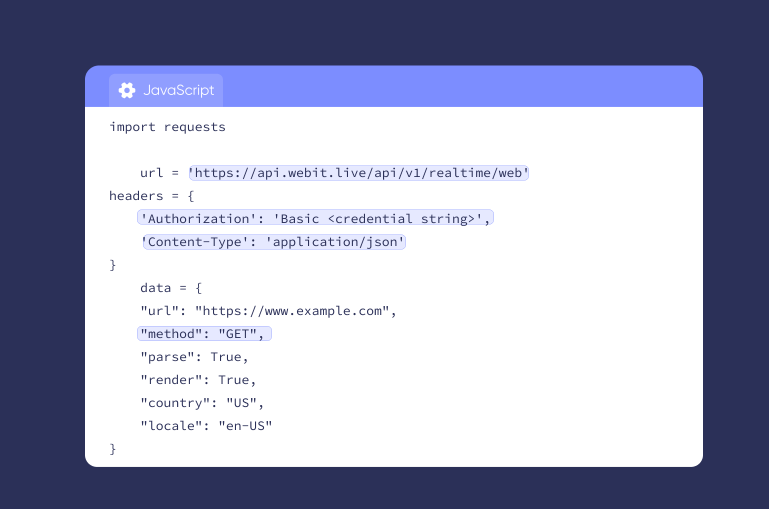Click the highlighted API URL string
The height and width of the screenshot is (509, 769).
click(359, 173)
